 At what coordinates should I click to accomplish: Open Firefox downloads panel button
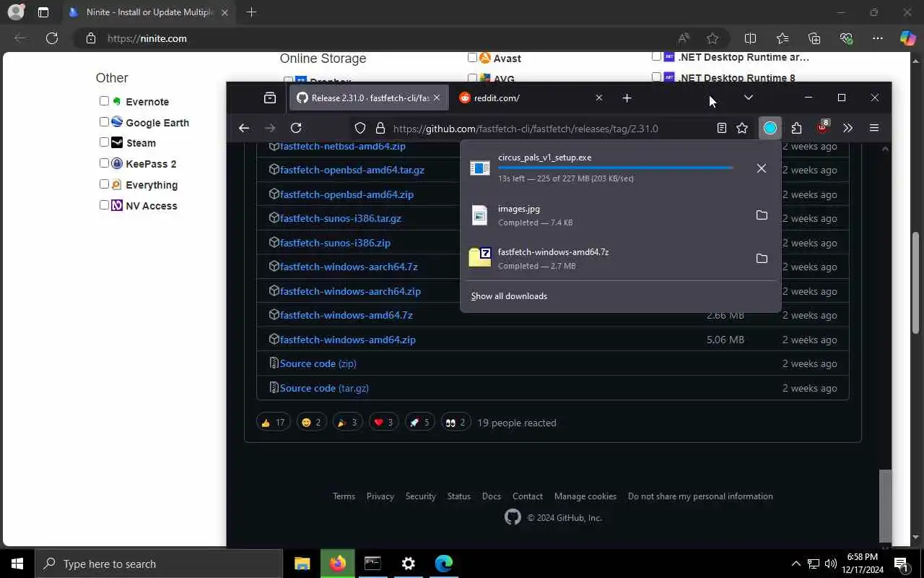pos(770,129)
